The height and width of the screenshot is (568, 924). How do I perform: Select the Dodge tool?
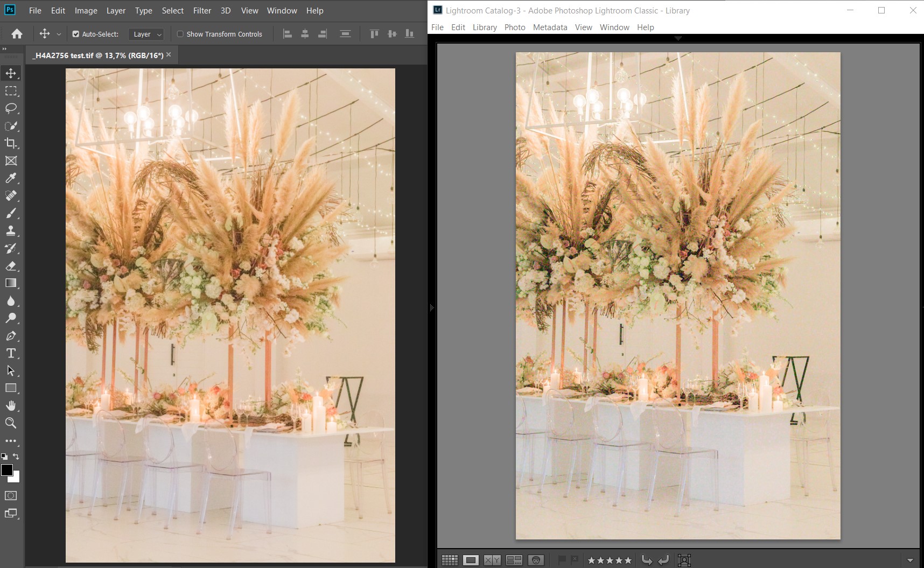[x=11, y=318]
